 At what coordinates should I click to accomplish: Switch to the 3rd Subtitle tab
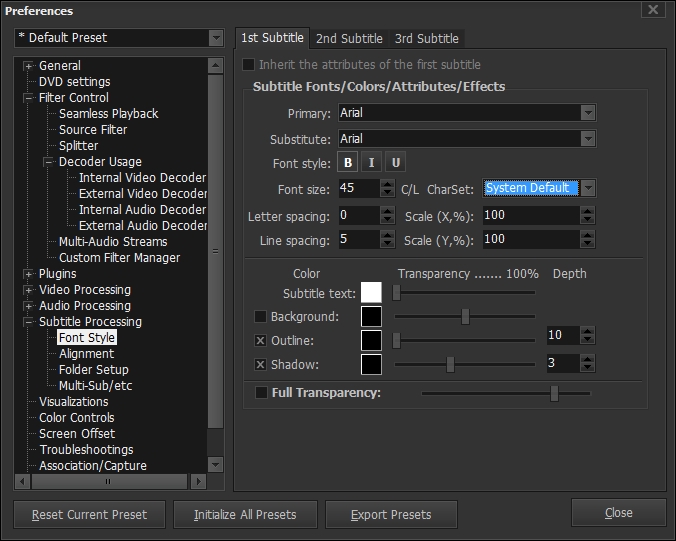coord(426,39)
